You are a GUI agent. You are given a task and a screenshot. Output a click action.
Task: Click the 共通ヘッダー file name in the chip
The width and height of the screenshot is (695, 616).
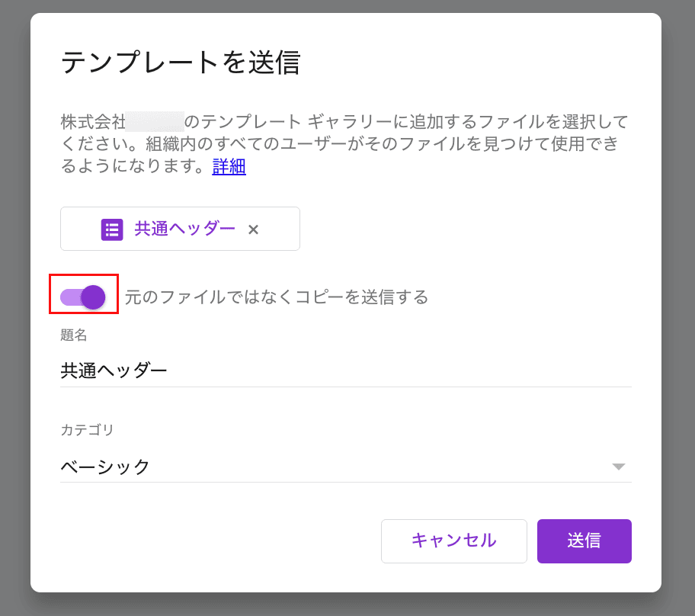(x=185, y=229)
